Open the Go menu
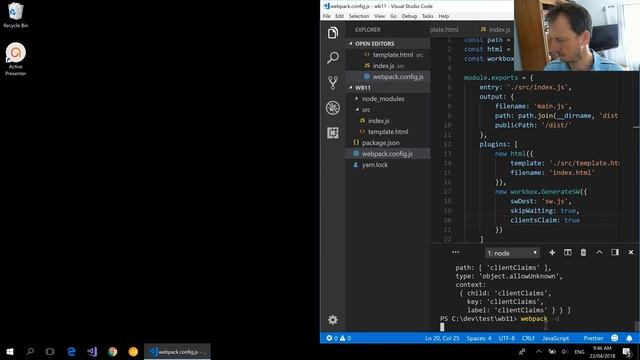 point(393,16)
